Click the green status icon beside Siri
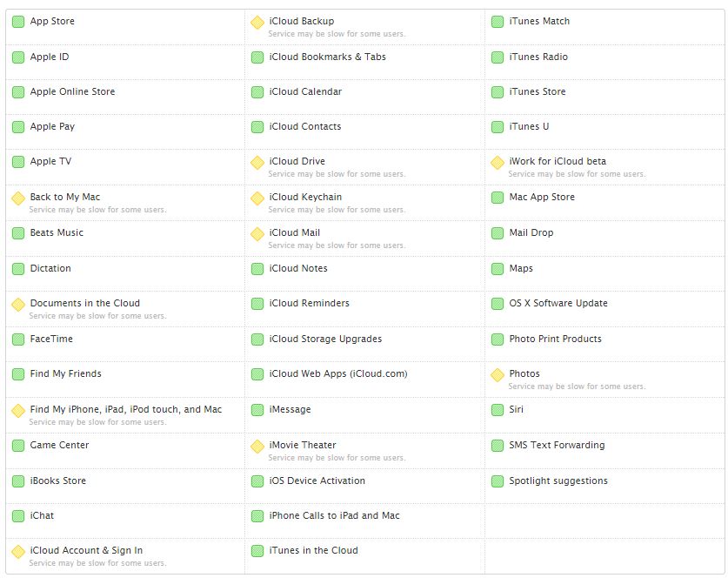 click(x=498, y=409)
